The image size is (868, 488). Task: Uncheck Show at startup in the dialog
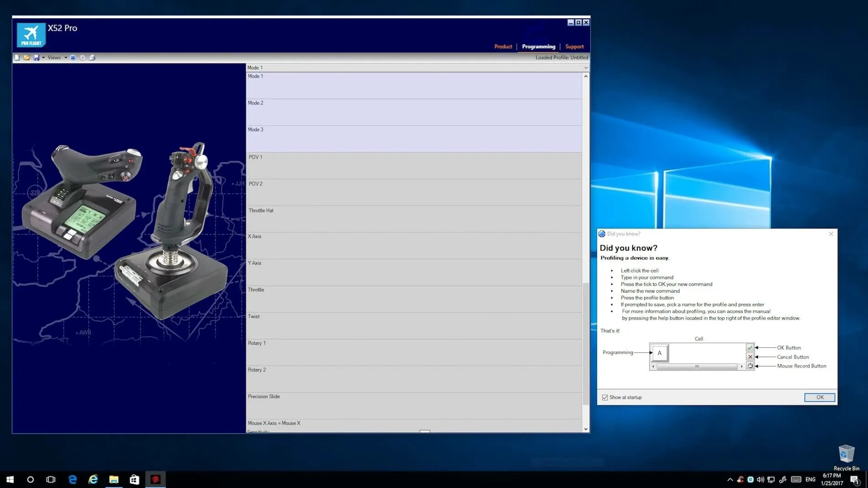click(605, 398)
